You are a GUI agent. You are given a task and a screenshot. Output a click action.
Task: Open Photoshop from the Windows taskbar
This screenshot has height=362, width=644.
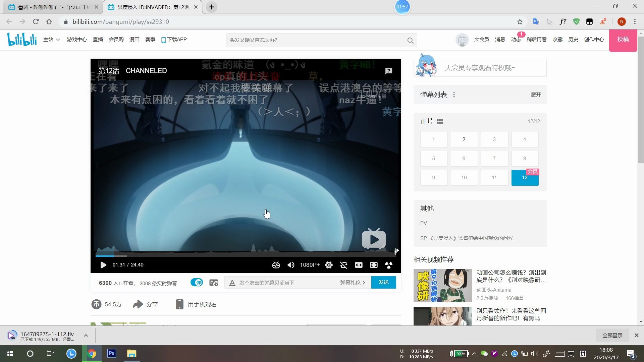pyautogui.click(x=112, y=353)
